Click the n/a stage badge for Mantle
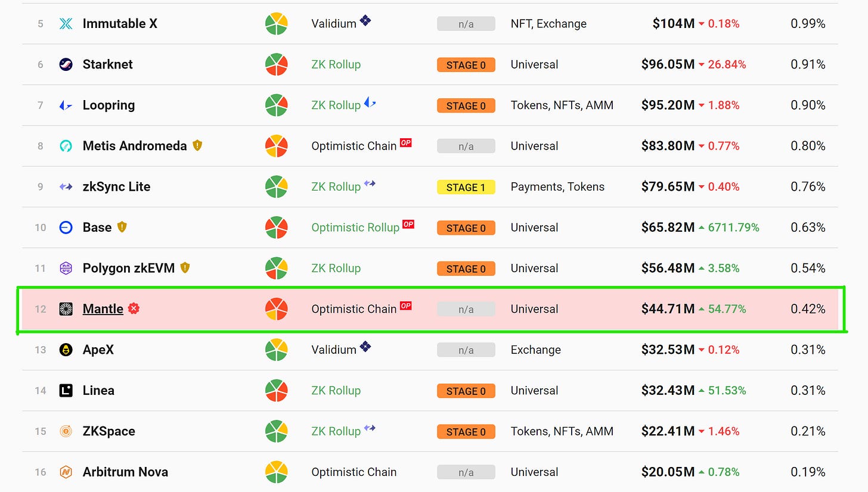This screenshot has height=492, width=868. [466, 310]
